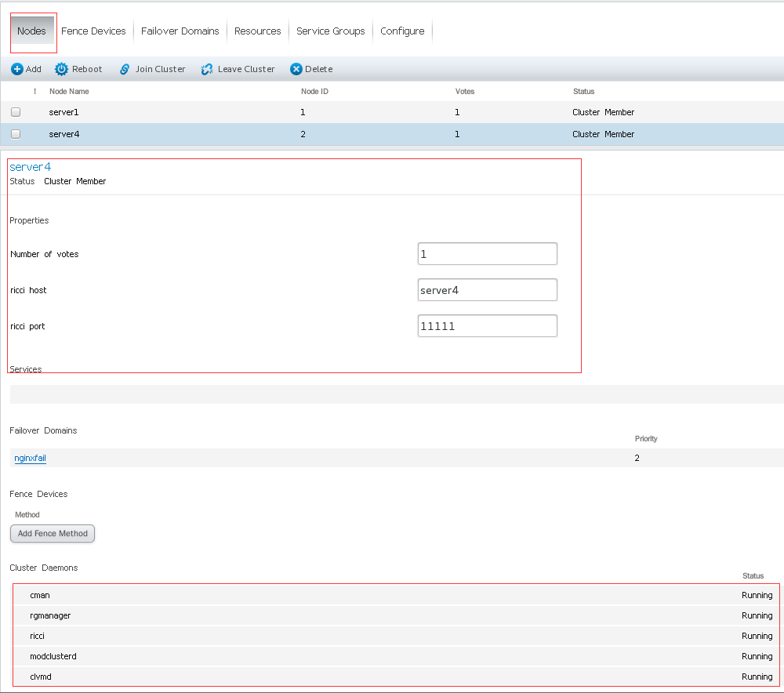Click the Leave Cluster broken-link icon
The height and width of the screenshot is (693, 784).
[x=207, y=69]
